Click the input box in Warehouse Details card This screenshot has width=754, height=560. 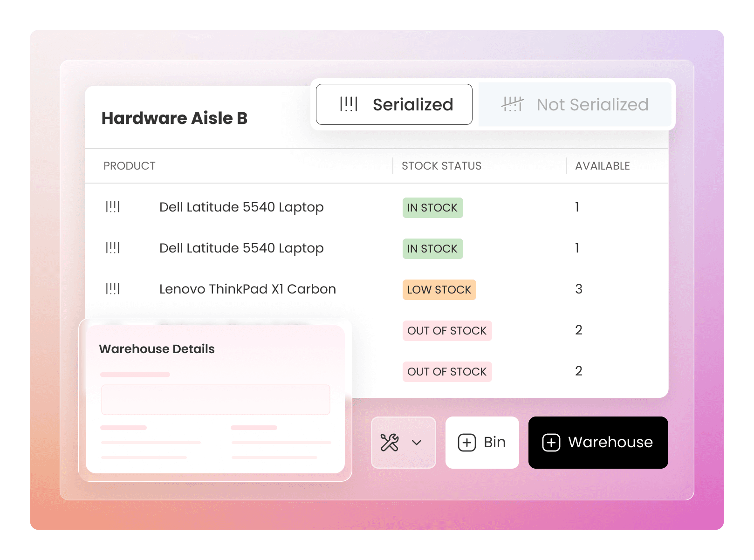pyautogui.click(x=215, y=400)
